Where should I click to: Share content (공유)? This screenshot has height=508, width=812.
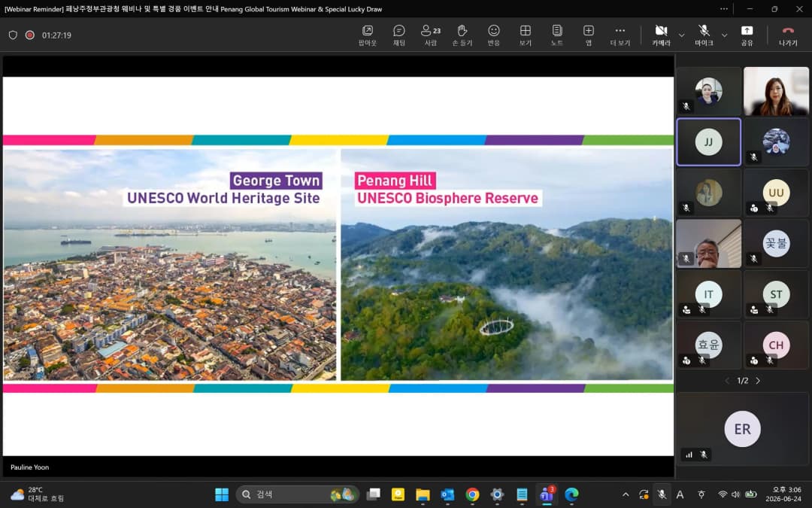pyautogui.click(x=747, y=35)
